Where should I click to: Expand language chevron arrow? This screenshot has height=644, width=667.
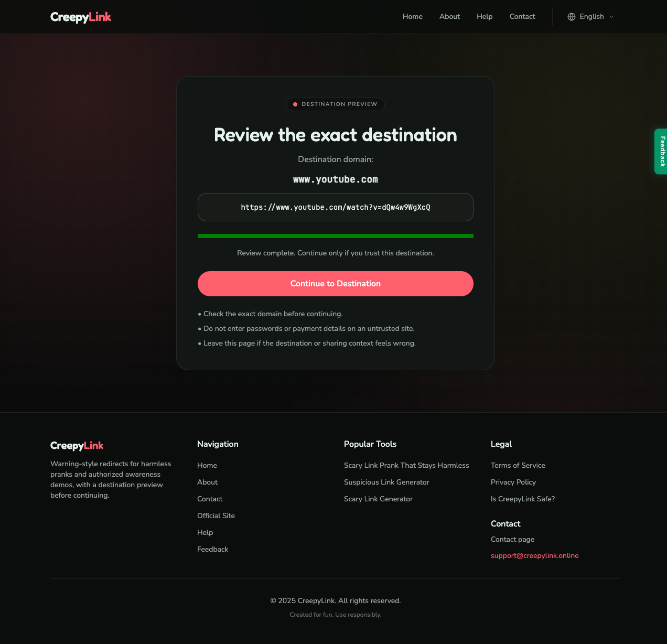pos(611,17)
